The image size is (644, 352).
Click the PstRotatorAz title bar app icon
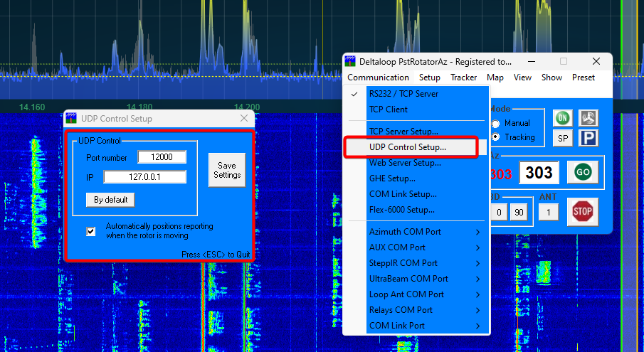point(350,62)
